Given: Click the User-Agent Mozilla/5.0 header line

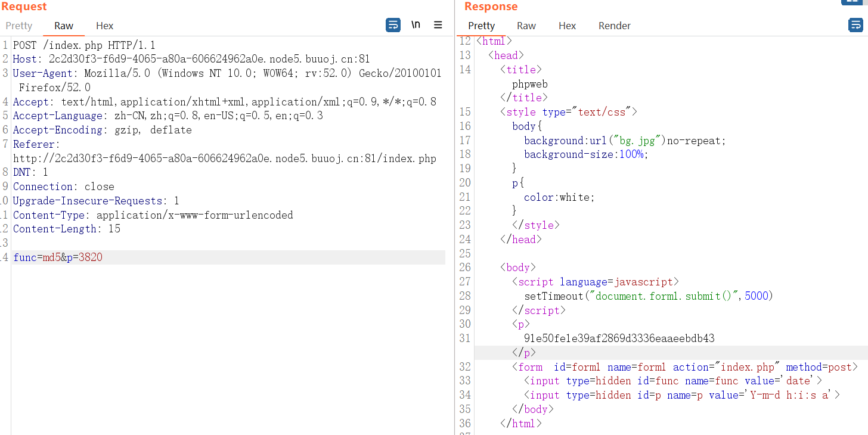Looking at the screenshot, I should coord(227,73).
